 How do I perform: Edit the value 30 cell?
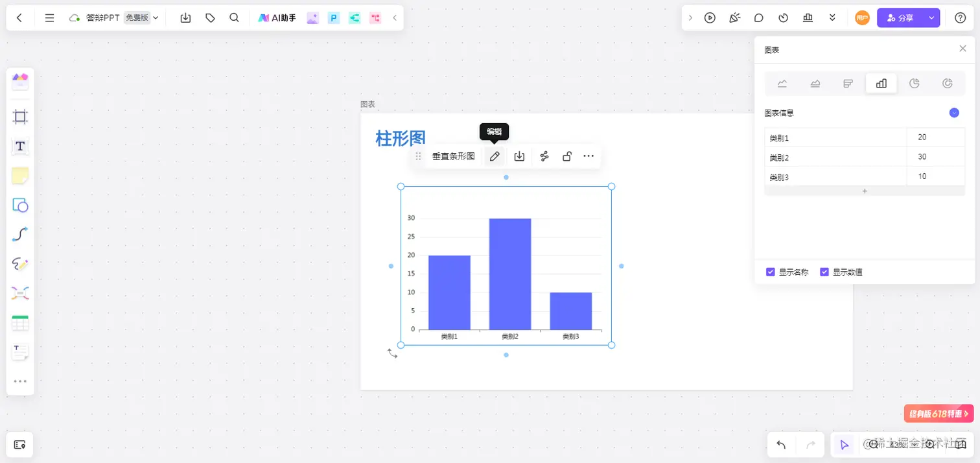pos(936,157)
